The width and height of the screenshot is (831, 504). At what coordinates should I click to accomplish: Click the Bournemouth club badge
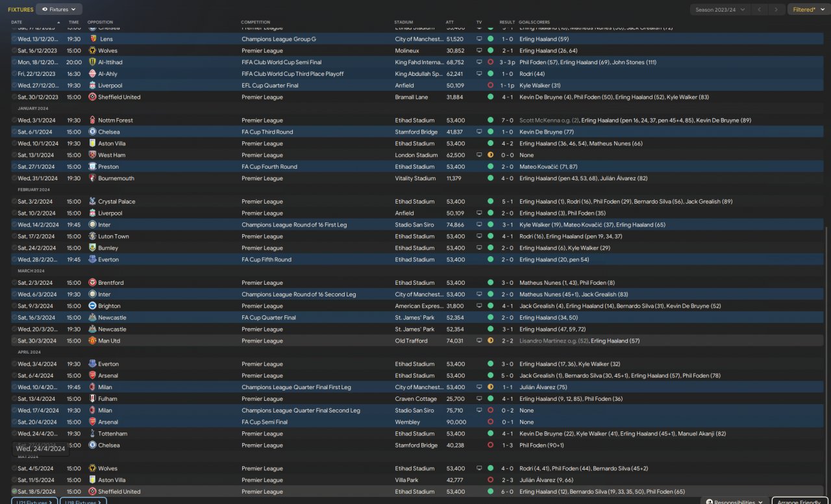(x=93, y=178)
